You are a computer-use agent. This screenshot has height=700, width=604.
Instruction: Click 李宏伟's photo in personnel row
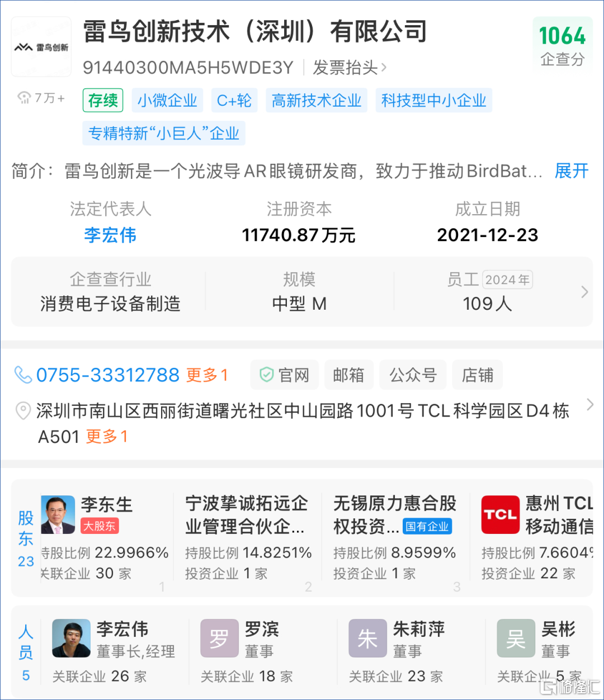[71, 638]
